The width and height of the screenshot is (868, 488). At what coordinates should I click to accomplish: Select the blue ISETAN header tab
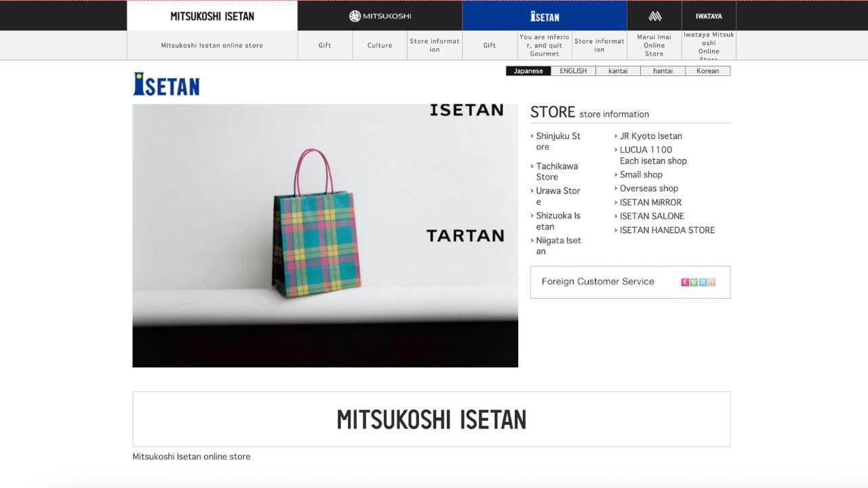[545, 16]
